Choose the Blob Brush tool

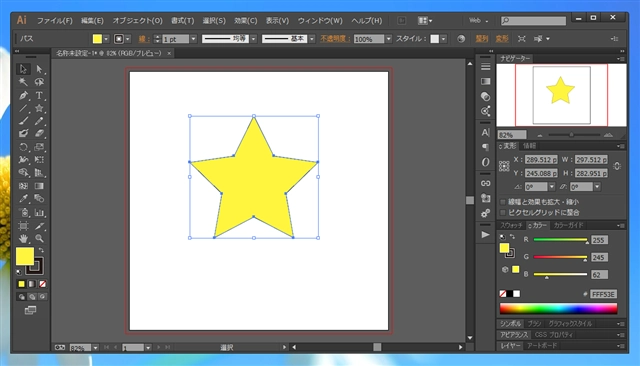click(x=23, y=133)
